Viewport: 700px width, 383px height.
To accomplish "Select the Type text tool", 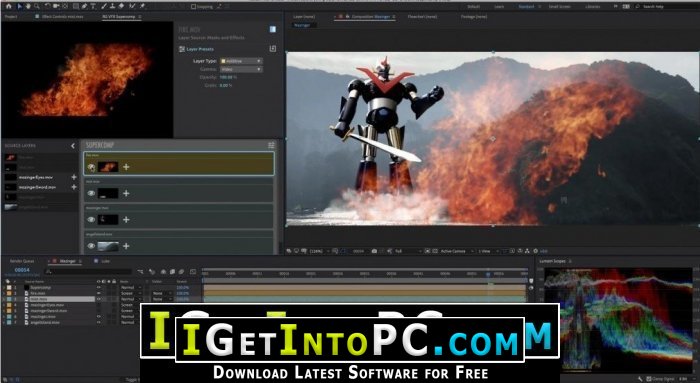I will [x=93, y=6].
